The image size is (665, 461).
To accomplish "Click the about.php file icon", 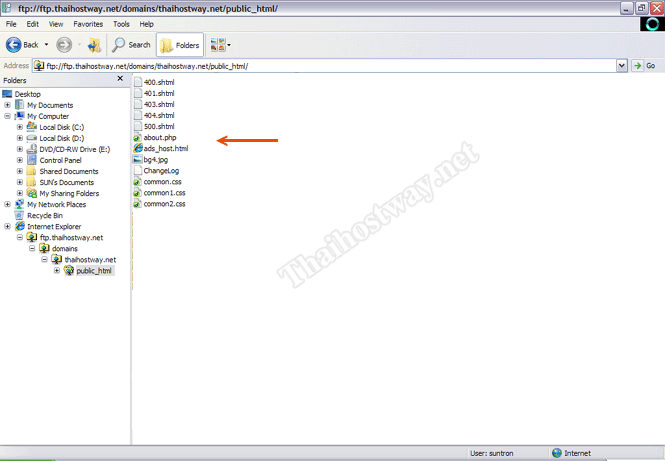I will (137, 137).
